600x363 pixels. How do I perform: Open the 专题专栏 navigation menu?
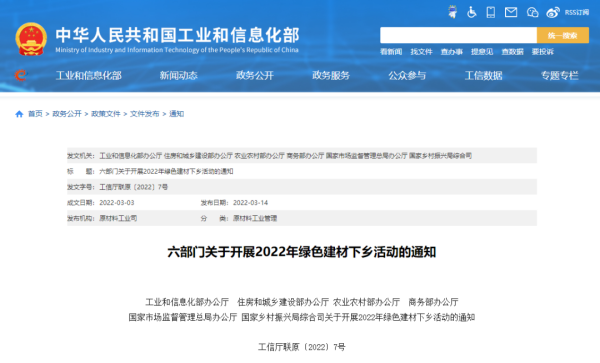coord(559,75)
